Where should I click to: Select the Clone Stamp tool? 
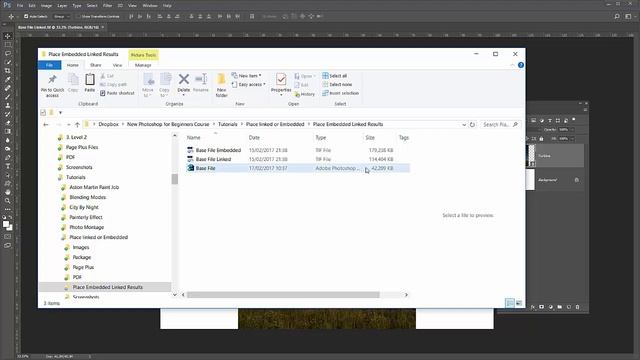point(7,105)
